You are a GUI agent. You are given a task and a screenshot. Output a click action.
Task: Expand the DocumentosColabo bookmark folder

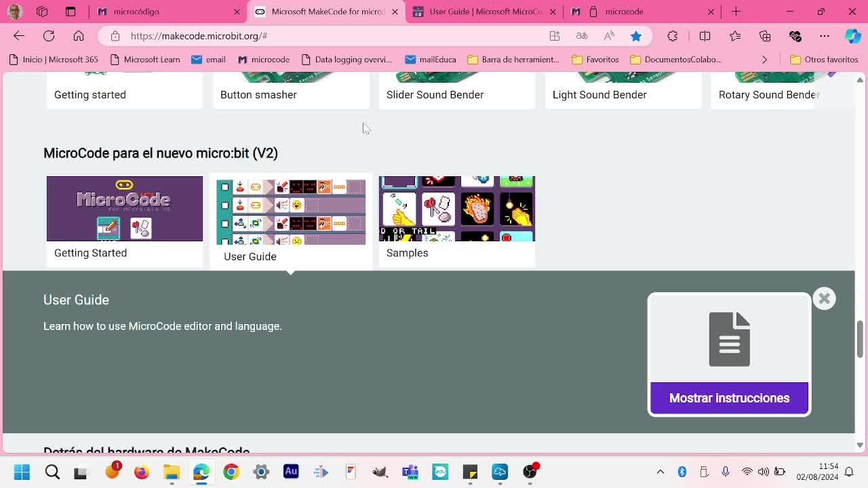pyautogui.click(x=676, y=60)
